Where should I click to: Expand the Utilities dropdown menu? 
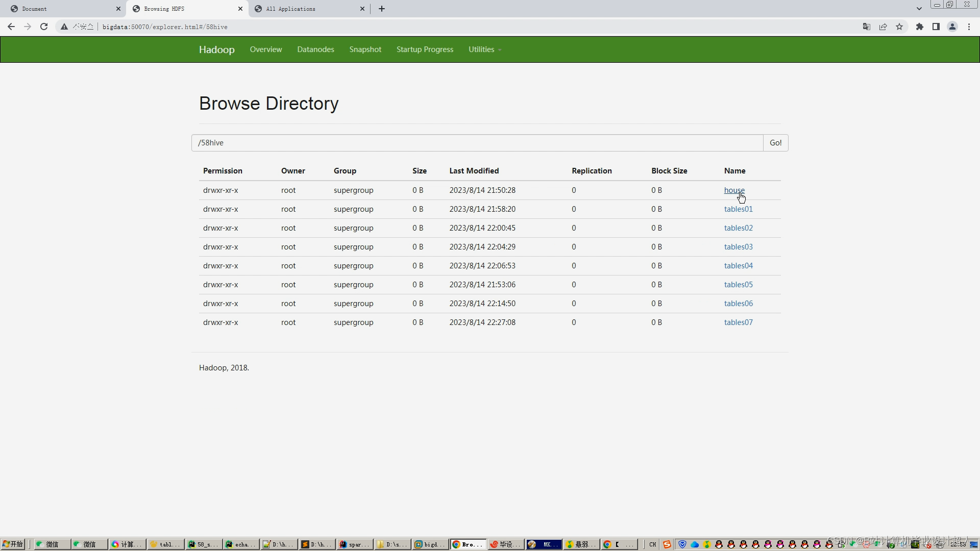tap(484, 49)
